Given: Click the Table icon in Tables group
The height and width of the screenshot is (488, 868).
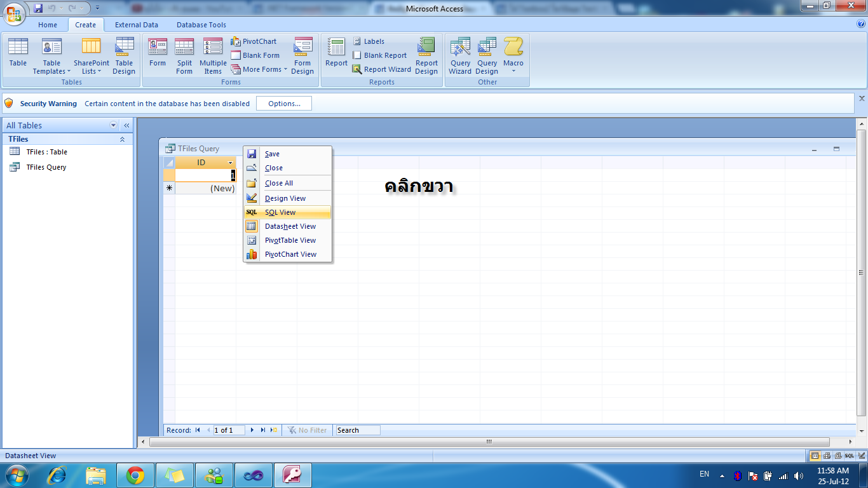Looking at the screenshot, I should 18,52.
